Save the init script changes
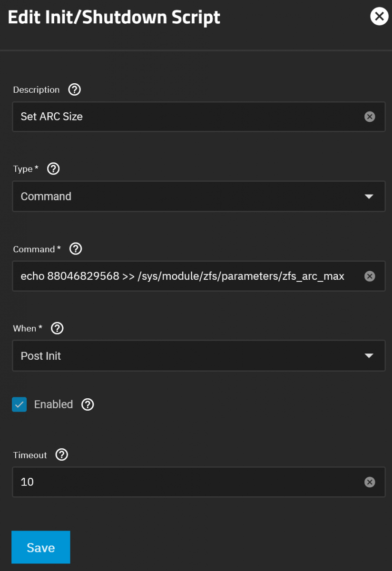Viewport: 392px width, 571px height. pos(41,547)
